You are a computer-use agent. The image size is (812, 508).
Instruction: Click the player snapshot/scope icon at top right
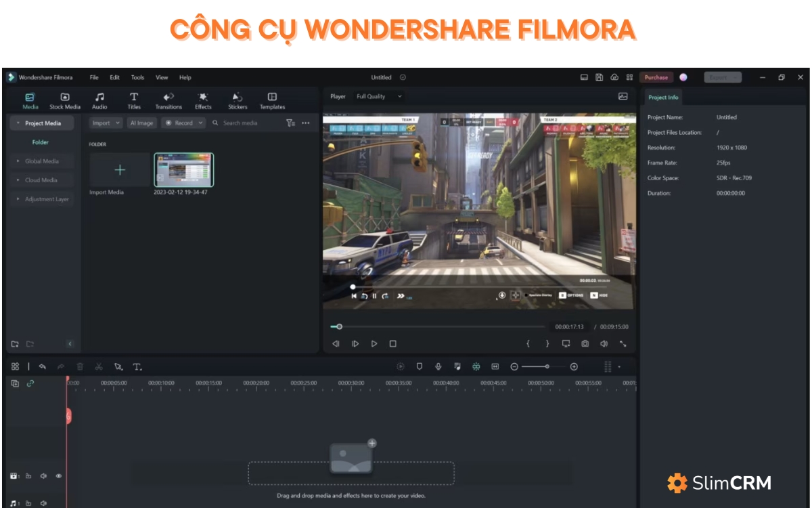pos(623,96)
